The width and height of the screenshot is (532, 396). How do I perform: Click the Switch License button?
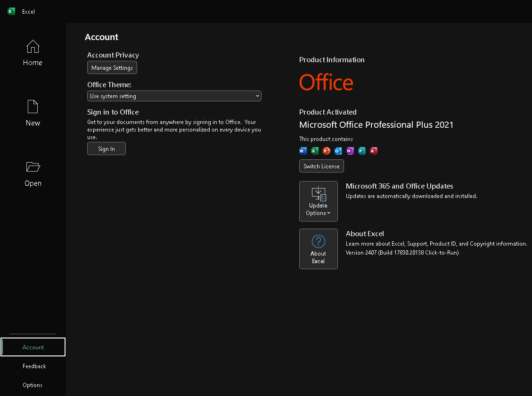321,166
